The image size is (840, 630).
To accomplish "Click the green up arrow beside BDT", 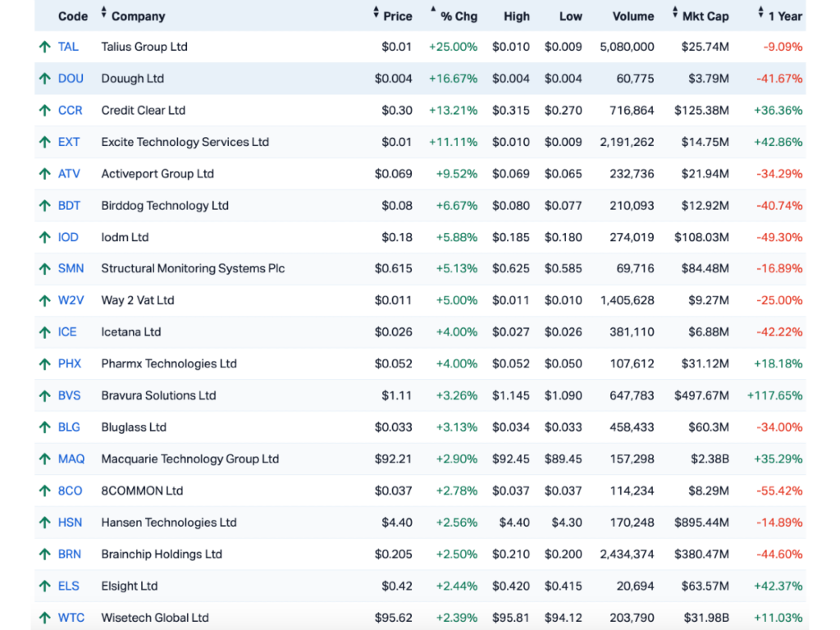I will click(x=45, y=206).
